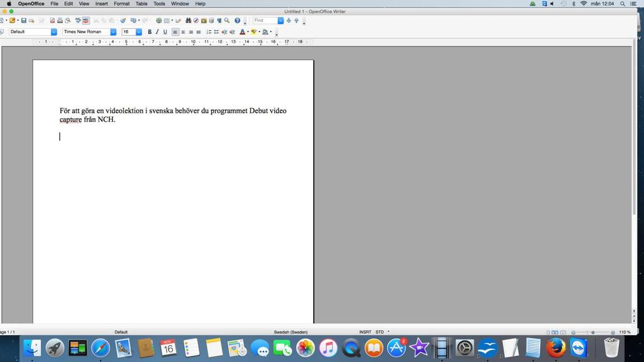The height and width of the screenshot is (362, 644).
Task: Open Background Color dropdown arrow
Action: point(270,31)
